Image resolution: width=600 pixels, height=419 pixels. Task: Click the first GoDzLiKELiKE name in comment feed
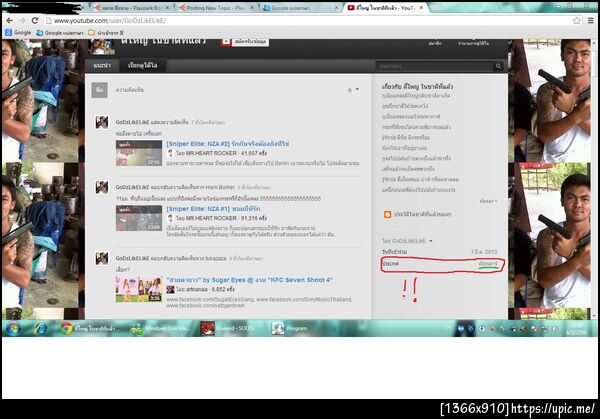(x=132, y=122)
